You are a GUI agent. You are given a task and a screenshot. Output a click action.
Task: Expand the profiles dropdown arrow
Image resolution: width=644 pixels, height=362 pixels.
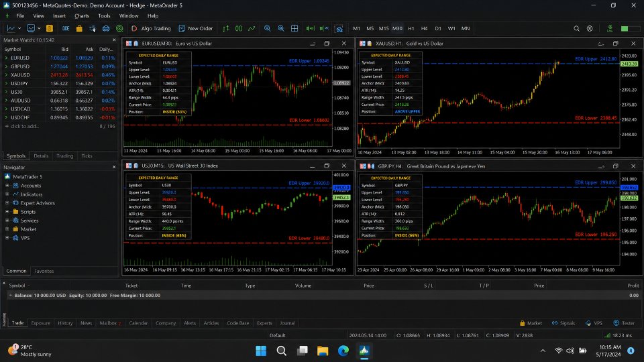tap(39, 28)
